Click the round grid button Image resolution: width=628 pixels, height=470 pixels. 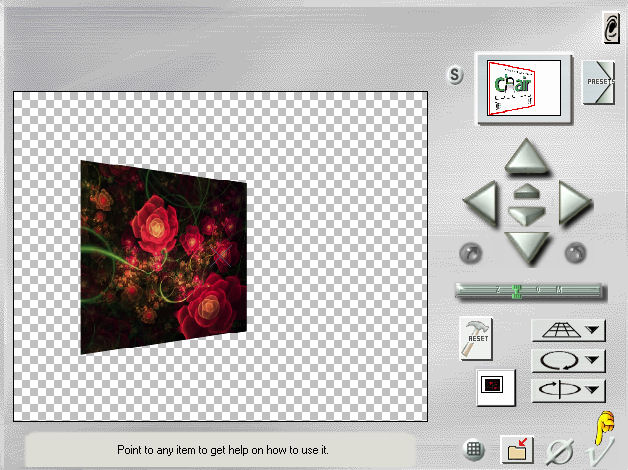click(473, 449)
